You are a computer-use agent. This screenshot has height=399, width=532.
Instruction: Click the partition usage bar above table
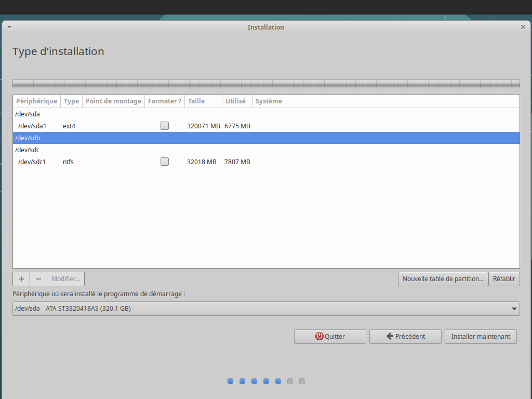pos(266,83)
